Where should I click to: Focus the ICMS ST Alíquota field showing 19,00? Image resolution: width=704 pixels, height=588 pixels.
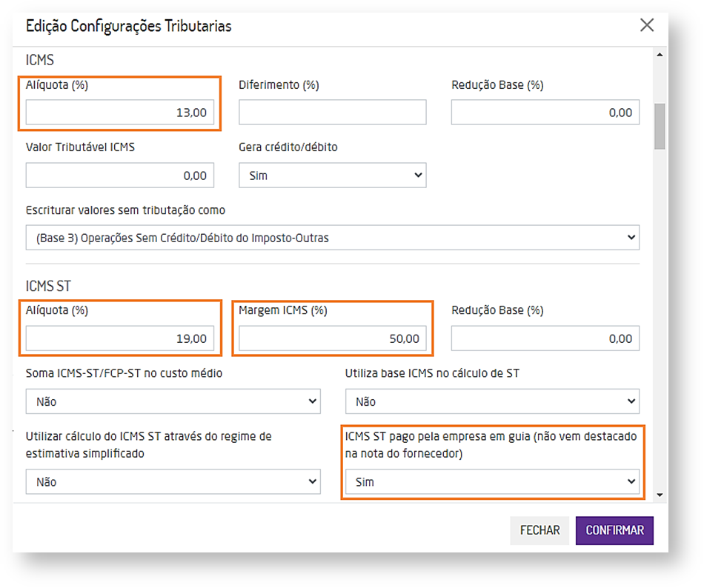(x=120, y=338)
